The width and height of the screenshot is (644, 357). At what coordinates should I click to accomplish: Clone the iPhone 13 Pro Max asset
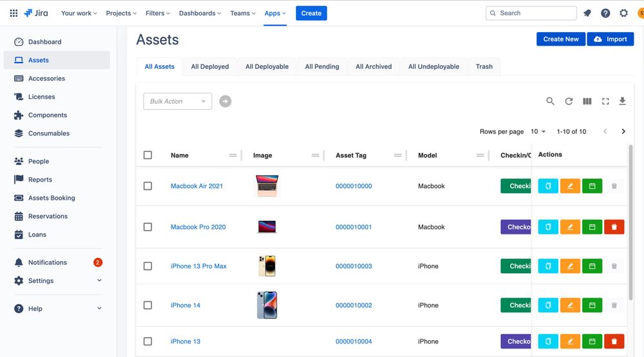pyautogui.click(x=548, y=266)
